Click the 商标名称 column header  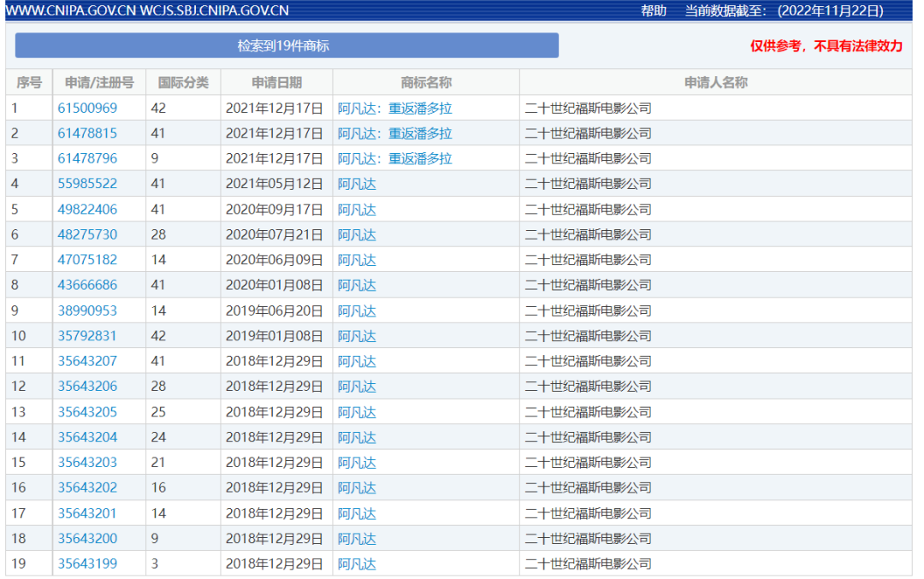pyautogui.click(x=426, y=82)
